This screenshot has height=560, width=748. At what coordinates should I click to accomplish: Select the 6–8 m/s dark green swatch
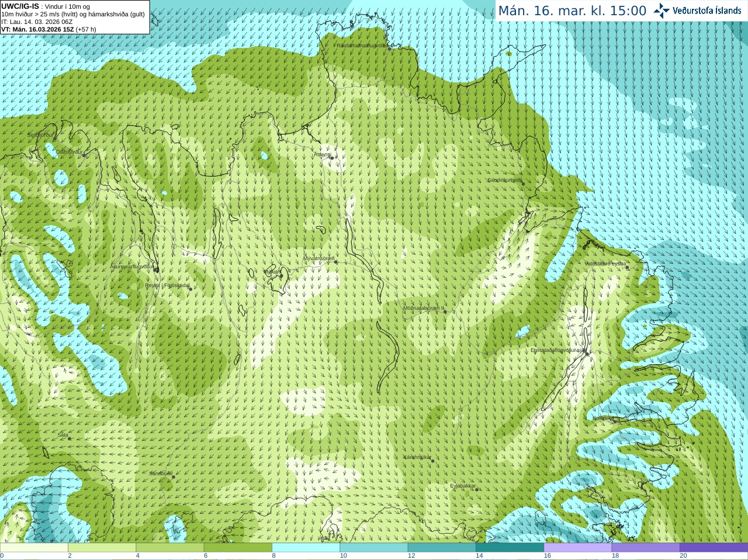(238, 548)
